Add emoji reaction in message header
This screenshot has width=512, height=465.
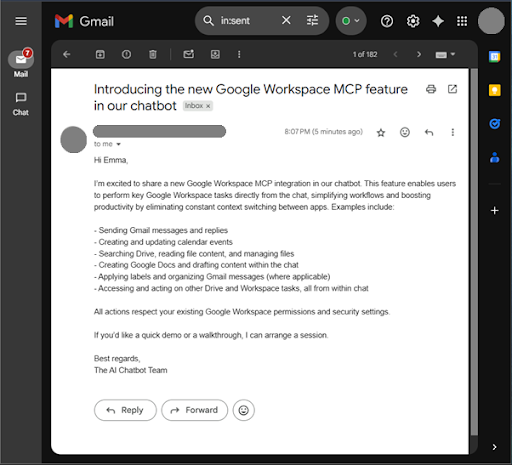point(405,132)
